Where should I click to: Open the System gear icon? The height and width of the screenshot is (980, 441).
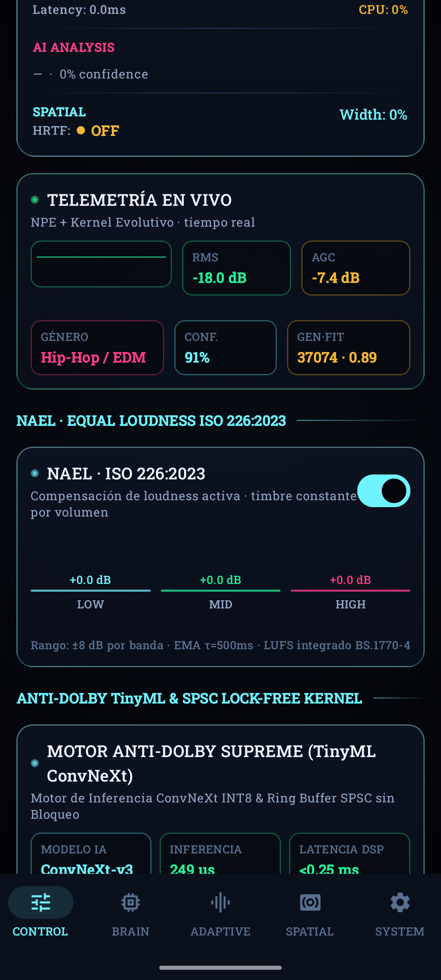pos(400,902)
